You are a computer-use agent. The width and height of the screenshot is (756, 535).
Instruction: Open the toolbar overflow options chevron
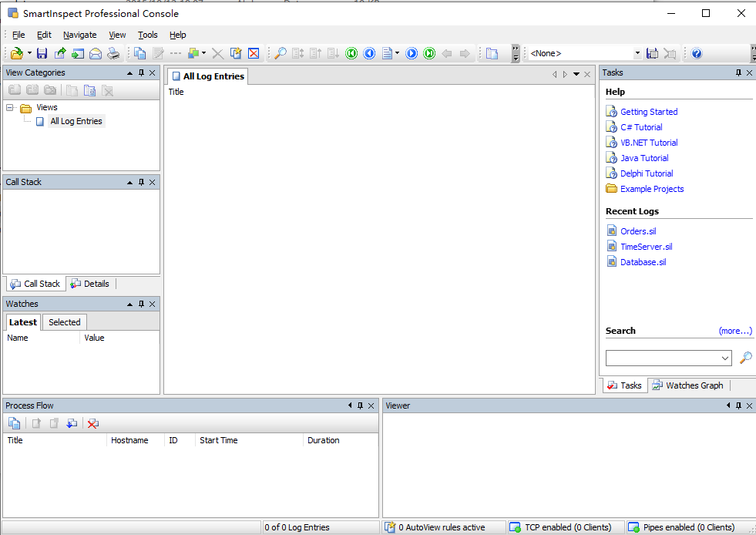point(516,53)
